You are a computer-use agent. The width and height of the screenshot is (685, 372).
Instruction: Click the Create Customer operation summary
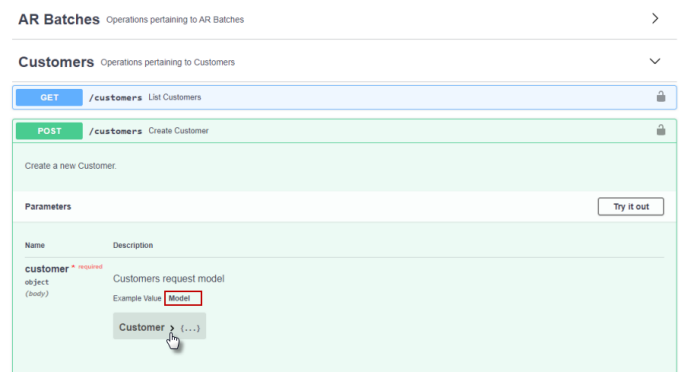click(178, 131)
